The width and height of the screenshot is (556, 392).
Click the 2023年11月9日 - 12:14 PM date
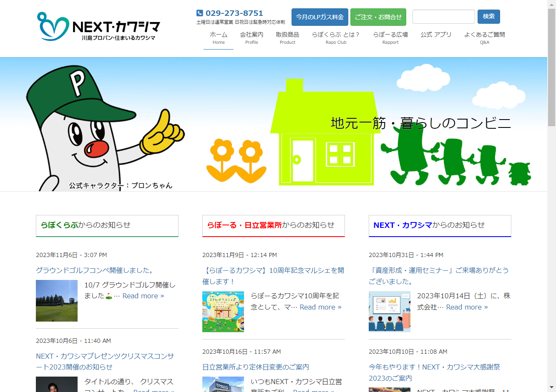click(x=239, y=255)
